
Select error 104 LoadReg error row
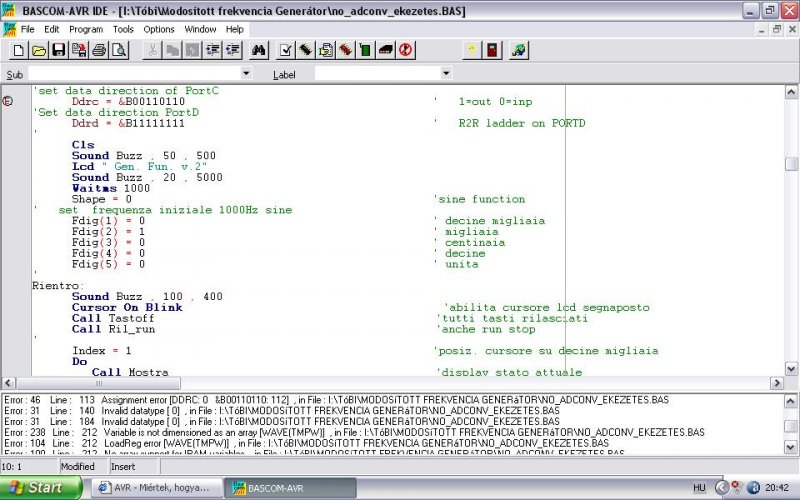pyautogui.click(x=306, y=443)
